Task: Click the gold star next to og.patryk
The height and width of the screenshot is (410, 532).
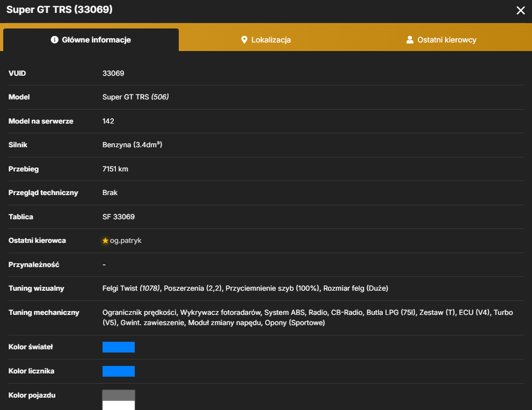Action: pos(105,241)
